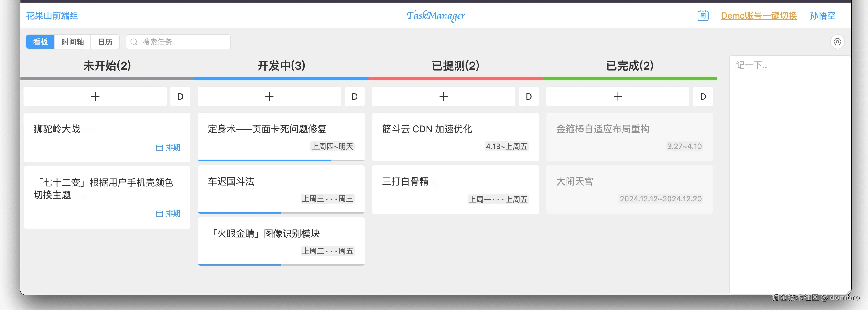Click the Demo账号一键切换 link

click(759, 16)
